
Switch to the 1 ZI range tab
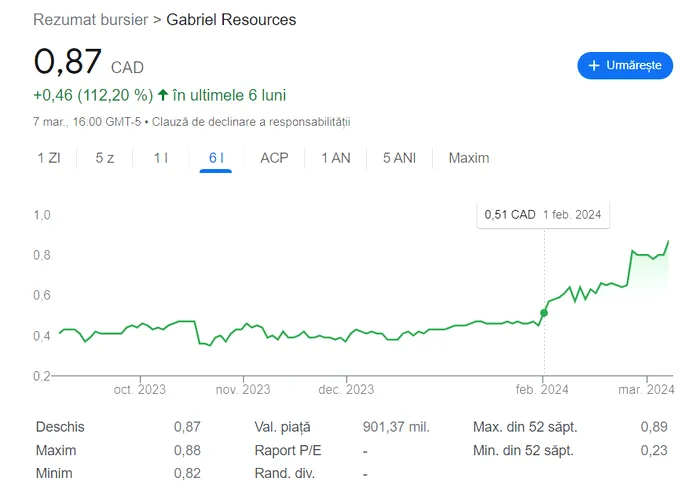tap(49, 158)
